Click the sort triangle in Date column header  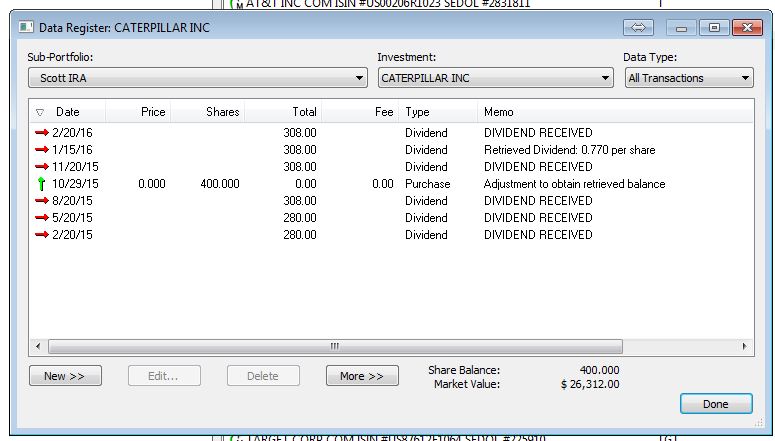pyautogui.click(x=40, y=113)
